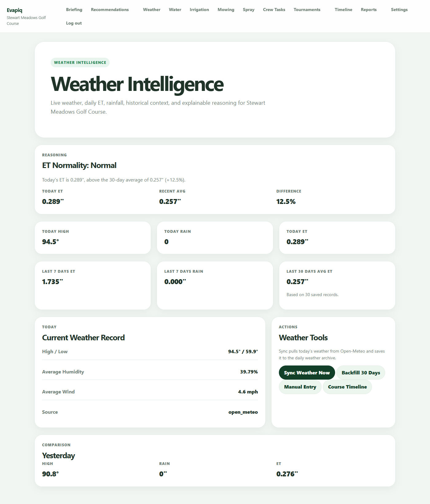Click the Recent Avg 0.257" value
This screenshot has height=504, width=430.
170,201
